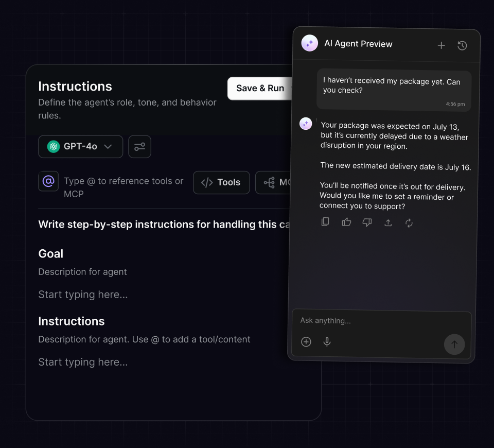Click the 4:56 pm timestamp
Viewport: 494px width, 448px height.
pos(455,104)
